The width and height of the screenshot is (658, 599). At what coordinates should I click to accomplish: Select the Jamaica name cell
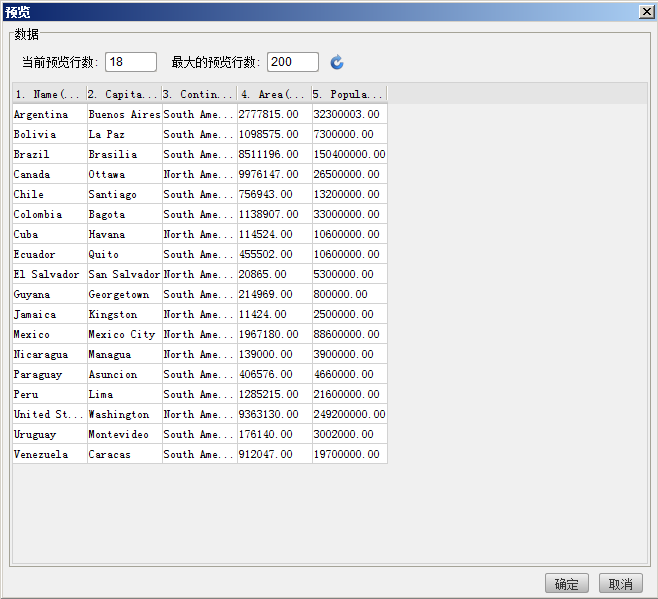coord(50,314)
